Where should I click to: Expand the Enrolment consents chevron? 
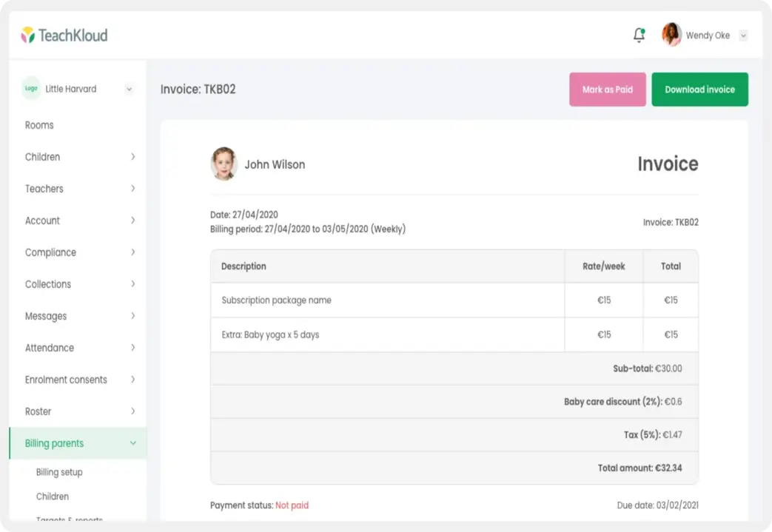(133, 380)
